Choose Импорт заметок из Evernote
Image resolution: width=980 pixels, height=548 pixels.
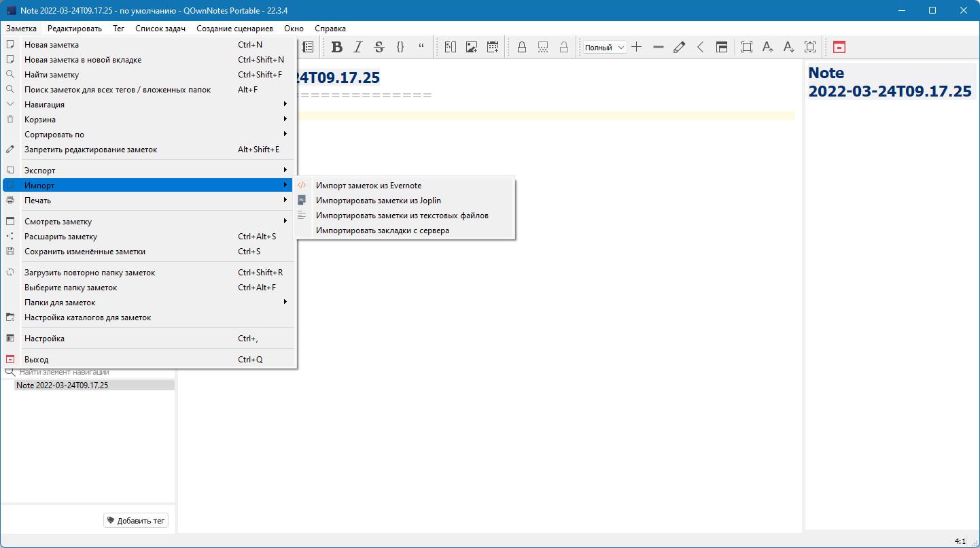pyautogui.click(x=368, y=185)
